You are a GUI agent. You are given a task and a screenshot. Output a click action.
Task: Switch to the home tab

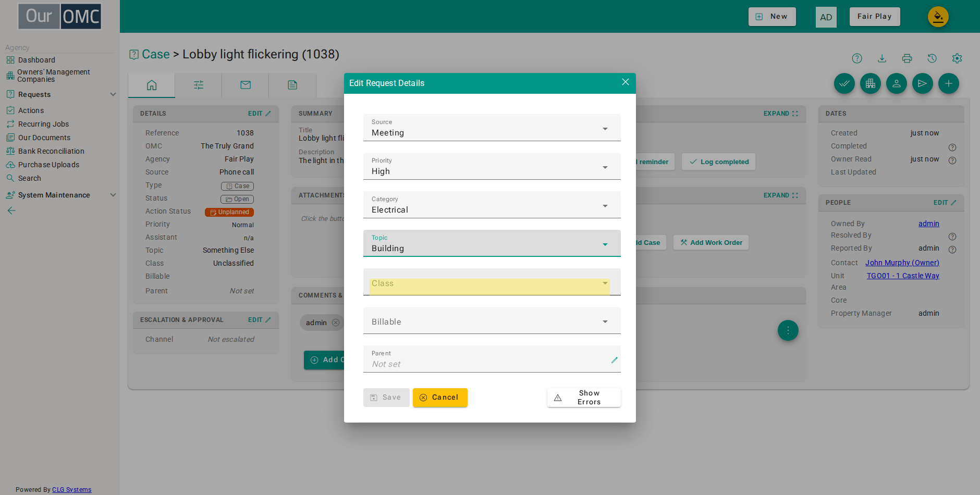(x=152, y=85)
